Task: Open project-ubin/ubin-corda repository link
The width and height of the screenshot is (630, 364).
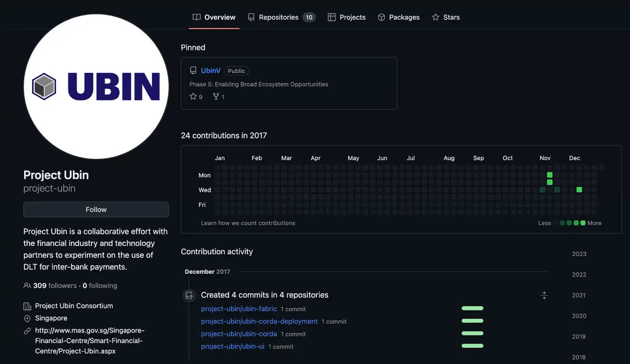Action: coord(239,334)
